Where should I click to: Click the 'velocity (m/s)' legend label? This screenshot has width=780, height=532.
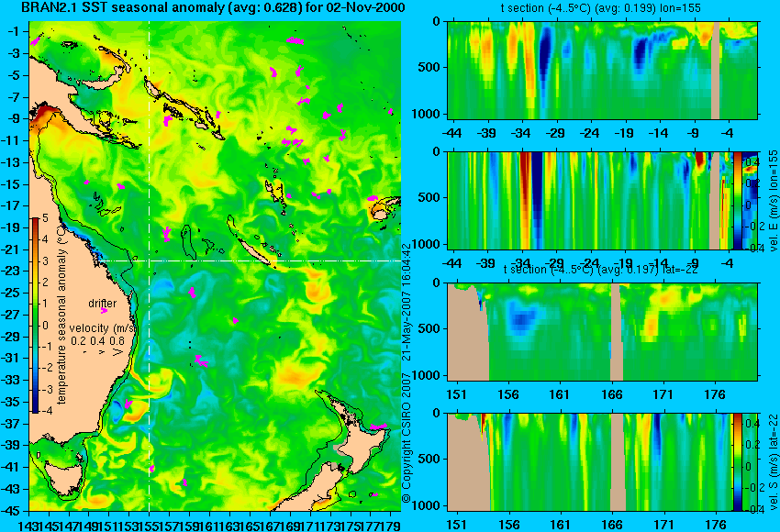tap(103, 328)
